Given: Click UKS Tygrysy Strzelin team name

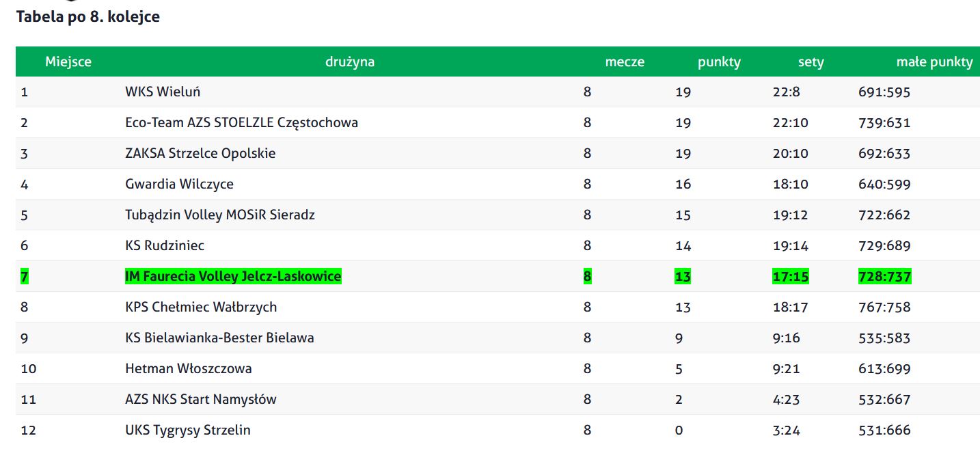Looking at the screenshot, I should click(x=188, y=430).
